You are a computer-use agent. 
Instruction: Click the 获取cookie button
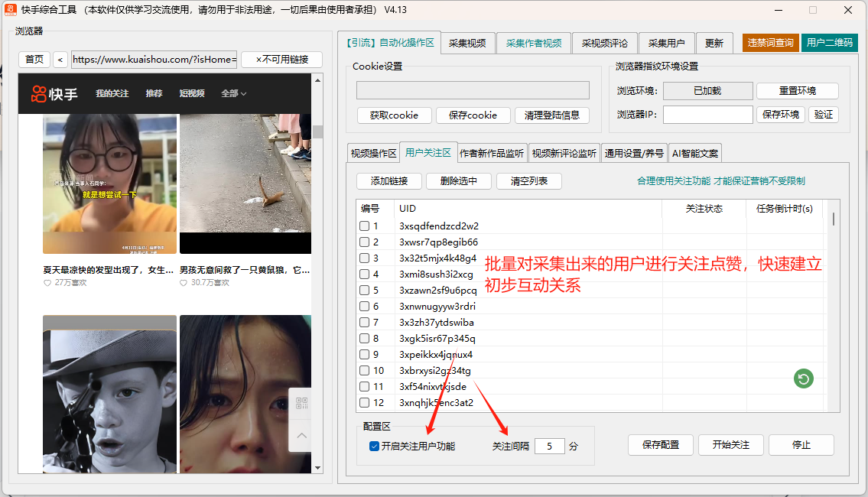[393, 115]
